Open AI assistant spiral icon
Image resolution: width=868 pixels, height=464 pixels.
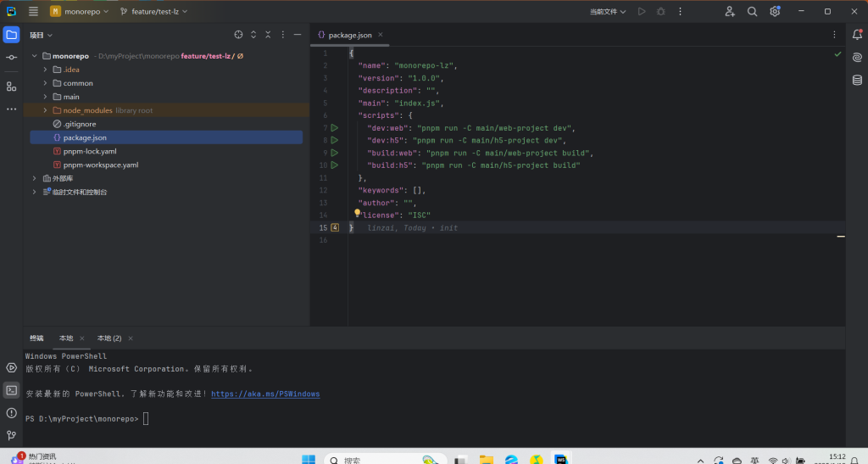coord(857,58)
